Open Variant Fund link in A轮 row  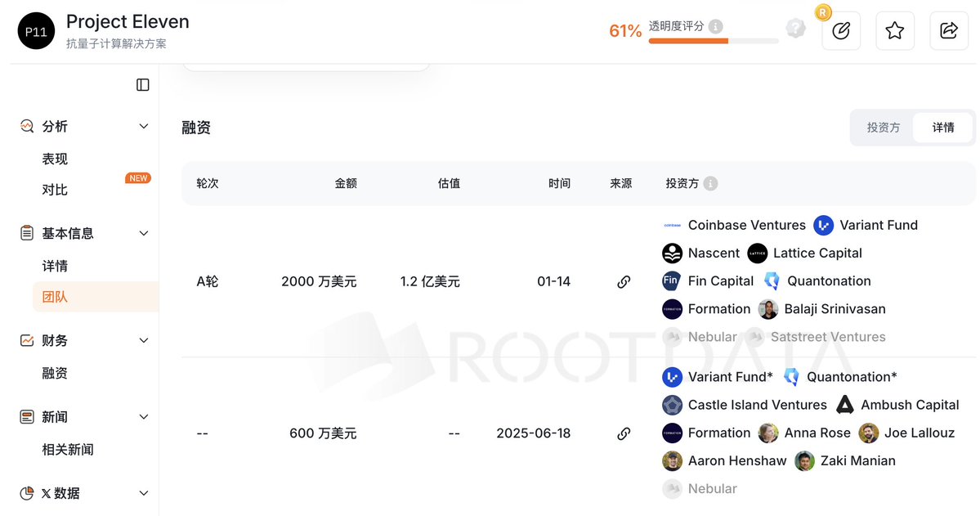[x=879, y=225]
